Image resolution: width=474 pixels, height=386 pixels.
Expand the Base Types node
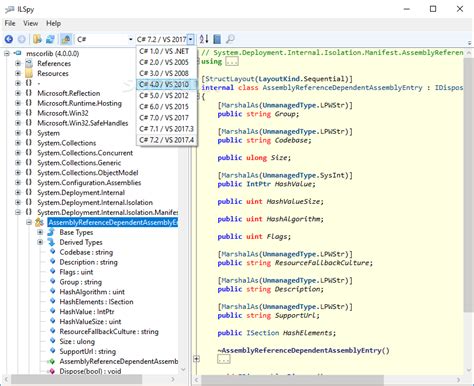coord(40,232)
